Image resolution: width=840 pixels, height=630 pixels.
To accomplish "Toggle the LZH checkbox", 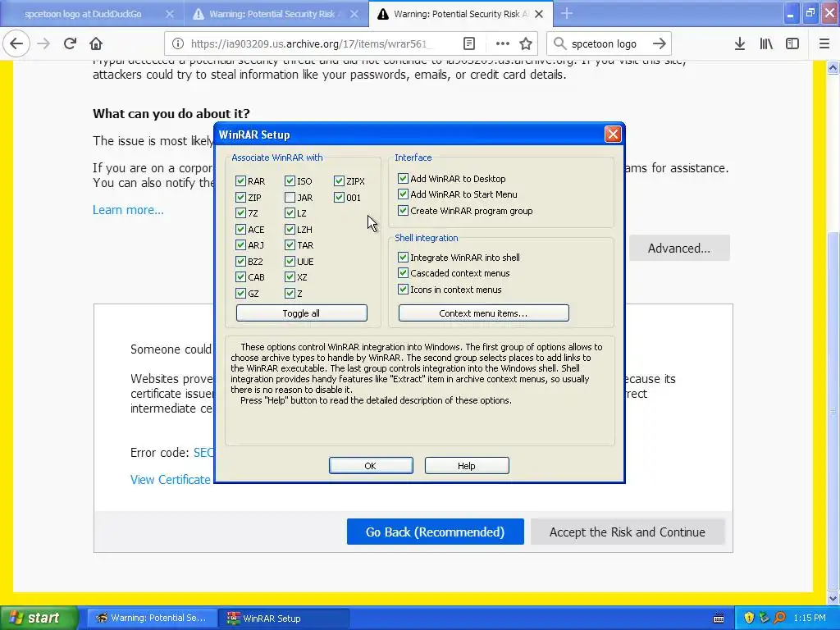I will coord(290,230).
